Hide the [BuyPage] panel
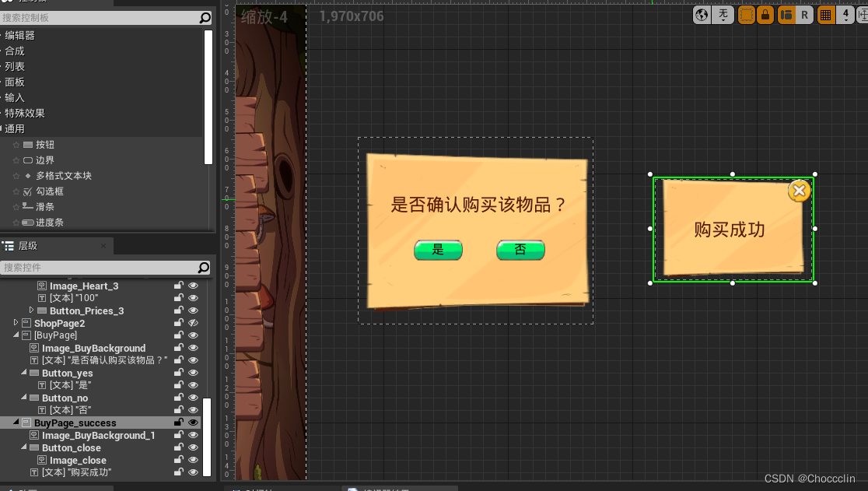 [193, 335]
